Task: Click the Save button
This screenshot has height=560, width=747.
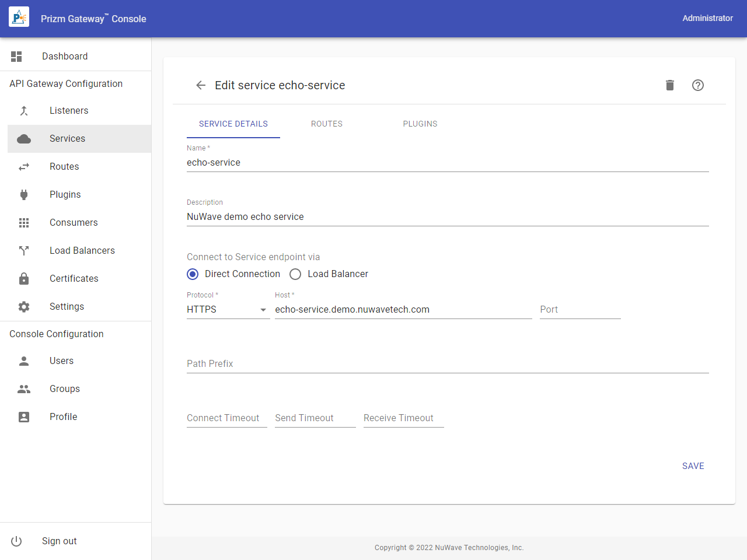Action: click(x=693, y=466)
